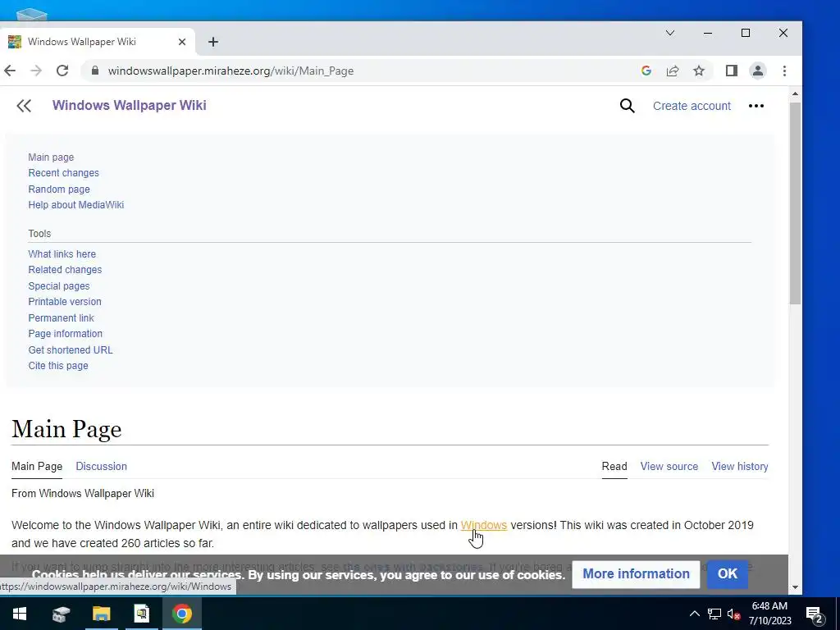Open Chrome taskbar icon
This screenshot has width=840, height=630.
click(182, 614)
